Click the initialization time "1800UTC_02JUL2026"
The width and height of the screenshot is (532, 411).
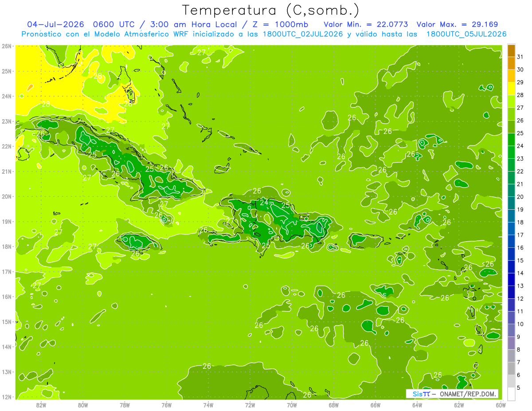[303, 34]
